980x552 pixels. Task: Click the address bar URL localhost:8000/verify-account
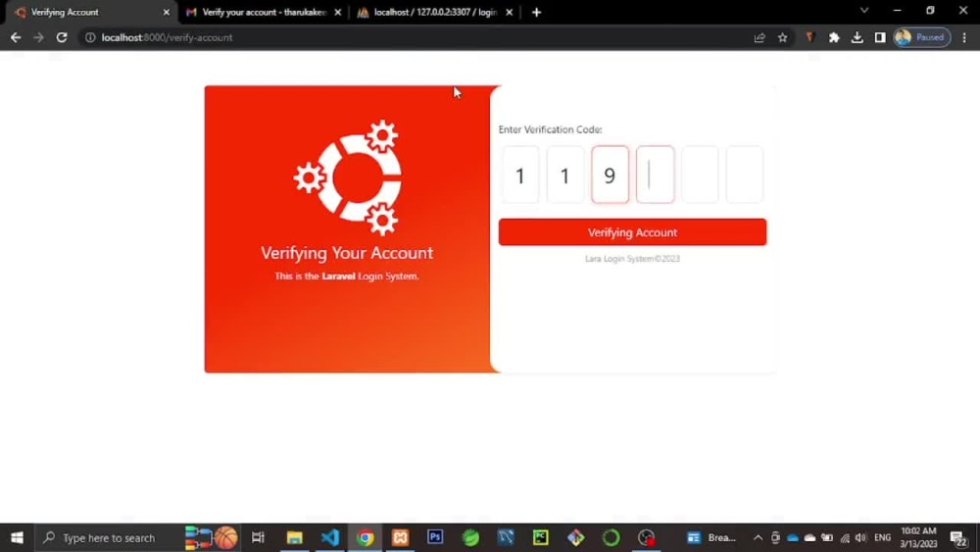[167, 37]
